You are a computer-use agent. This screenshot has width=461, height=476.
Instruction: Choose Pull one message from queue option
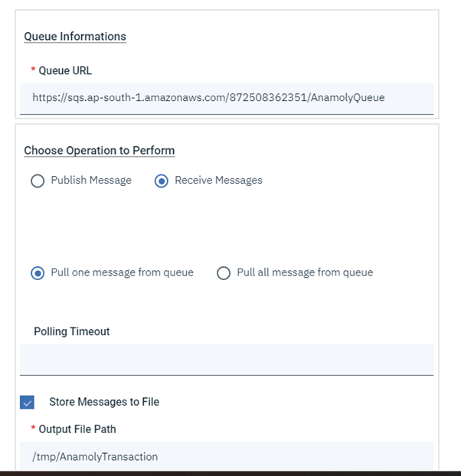37,273
